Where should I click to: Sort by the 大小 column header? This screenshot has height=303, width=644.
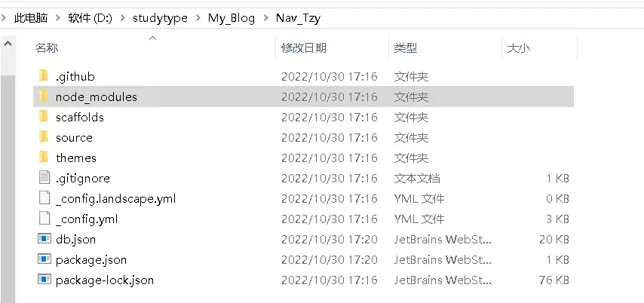click(518, 48)
